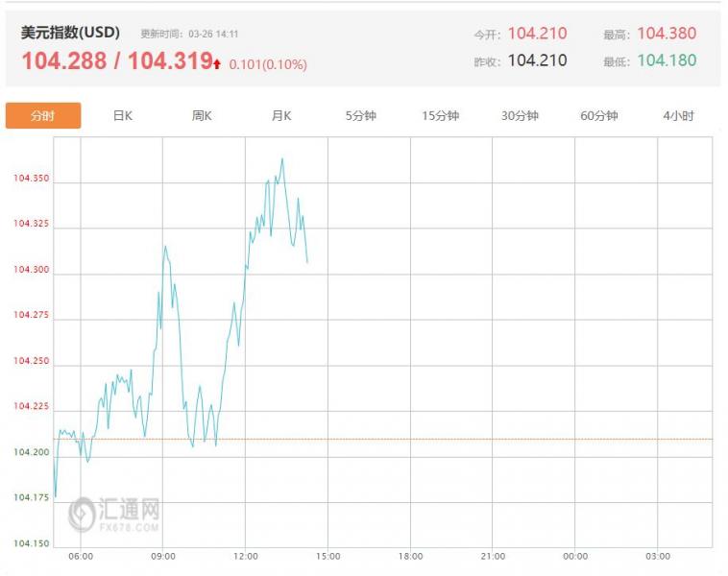Select the 分时 tab
Viewport: 728px width, 576px height.
tap(43, 116)
